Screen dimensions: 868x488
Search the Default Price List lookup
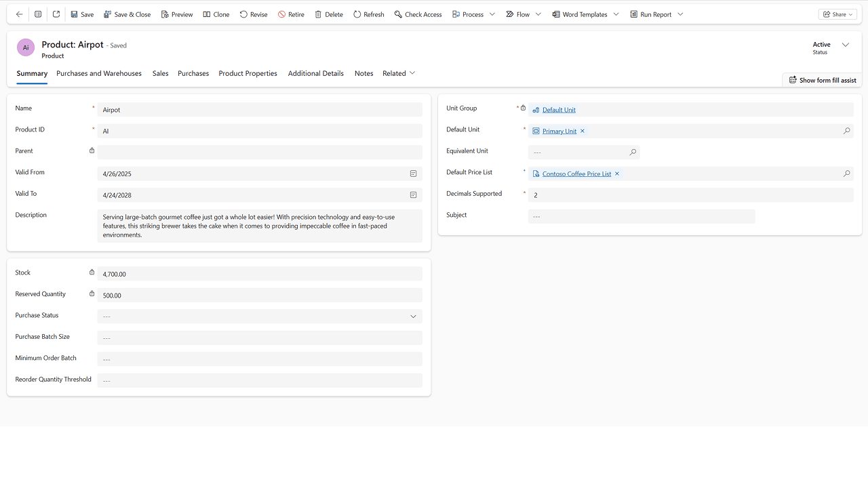(x=846, y=174)
